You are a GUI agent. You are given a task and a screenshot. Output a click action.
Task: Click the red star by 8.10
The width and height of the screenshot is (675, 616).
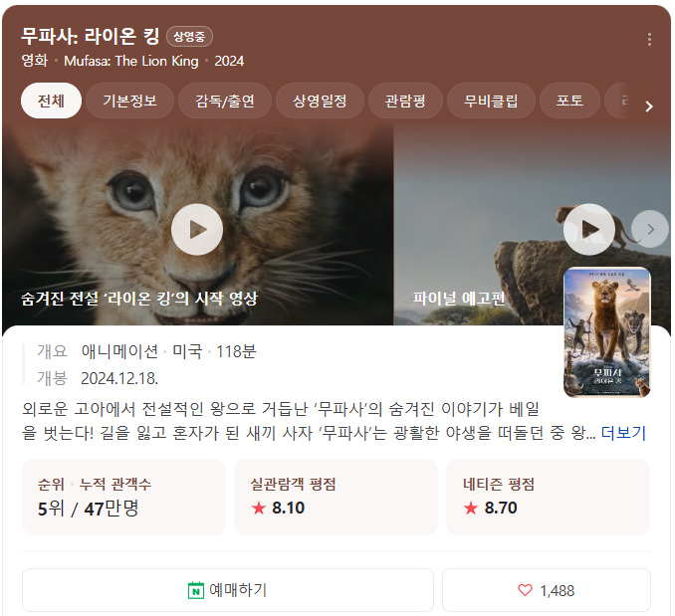click(259, 509)
